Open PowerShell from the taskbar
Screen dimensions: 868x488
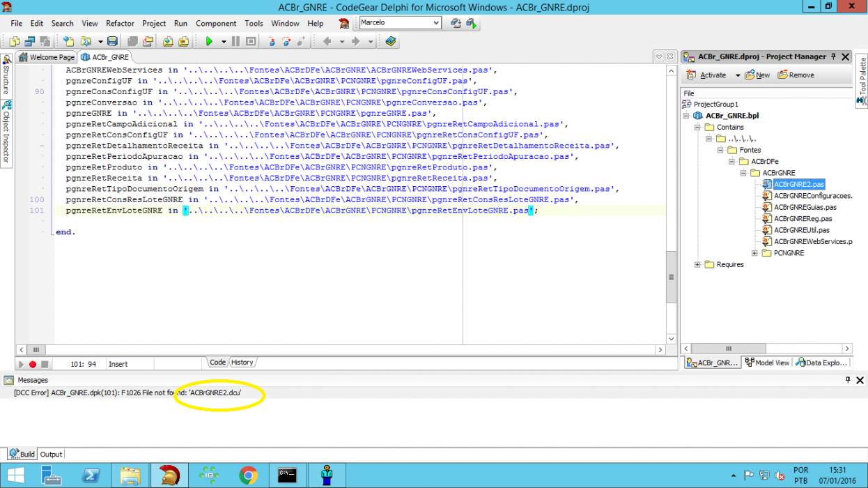[x=91, y=476]
